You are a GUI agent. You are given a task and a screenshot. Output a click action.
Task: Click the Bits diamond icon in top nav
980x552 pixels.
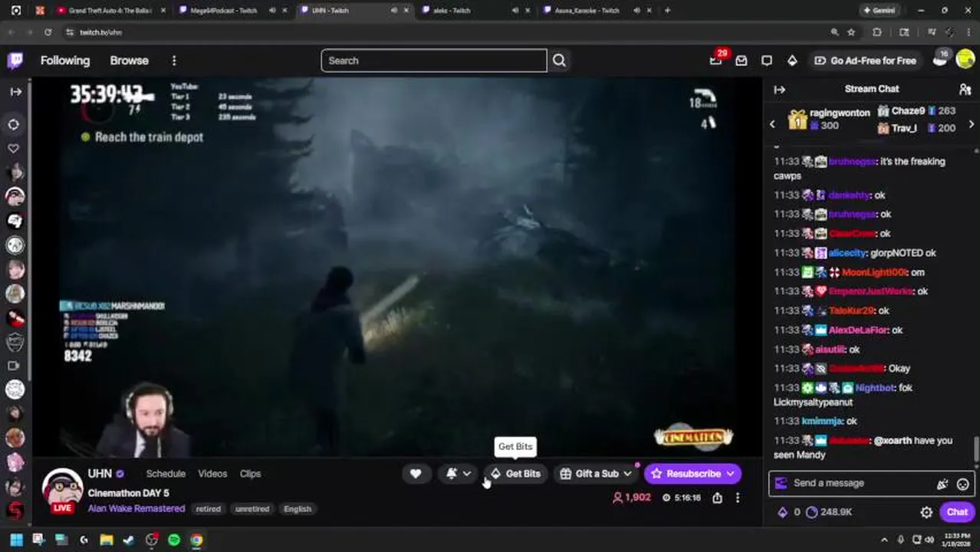click(x=792, y=61)
